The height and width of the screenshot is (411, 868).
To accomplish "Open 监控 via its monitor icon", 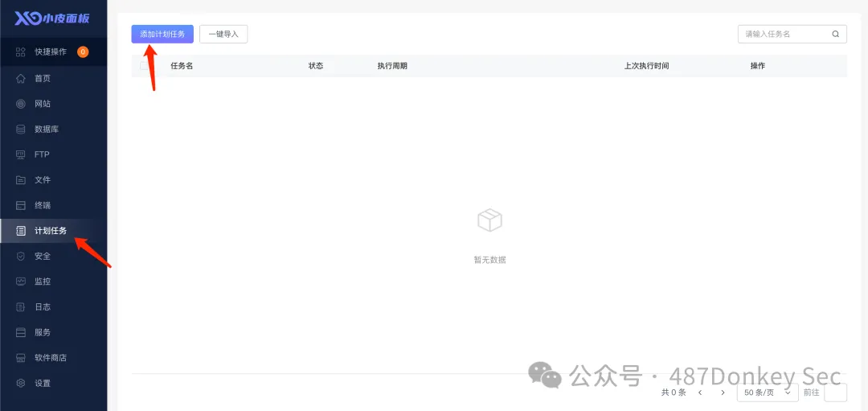I will tap(21, 282).
